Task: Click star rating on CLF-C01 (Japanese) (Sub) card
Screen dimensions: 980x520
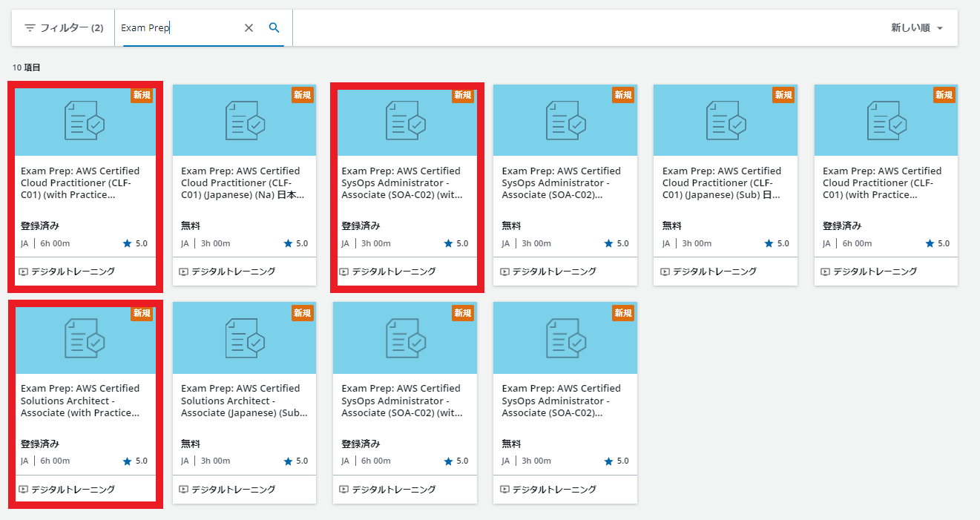Action: click(776, 243)
